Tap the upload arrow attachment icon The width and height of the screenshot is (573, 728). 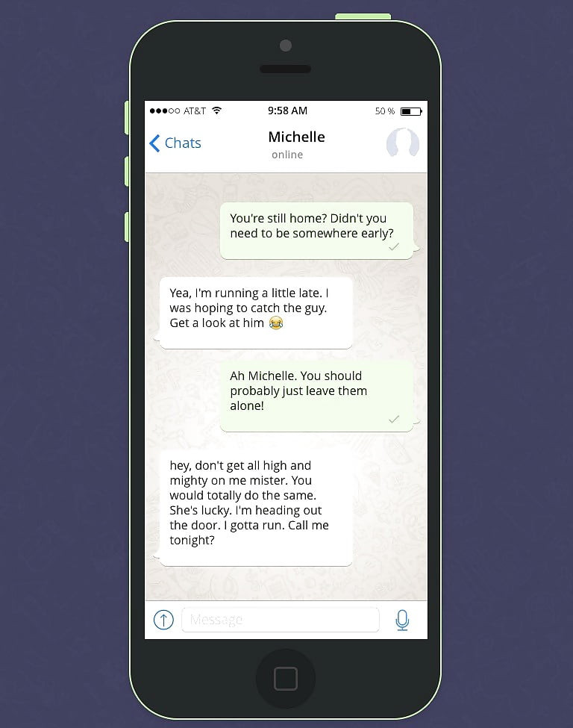tap(163, 620)
